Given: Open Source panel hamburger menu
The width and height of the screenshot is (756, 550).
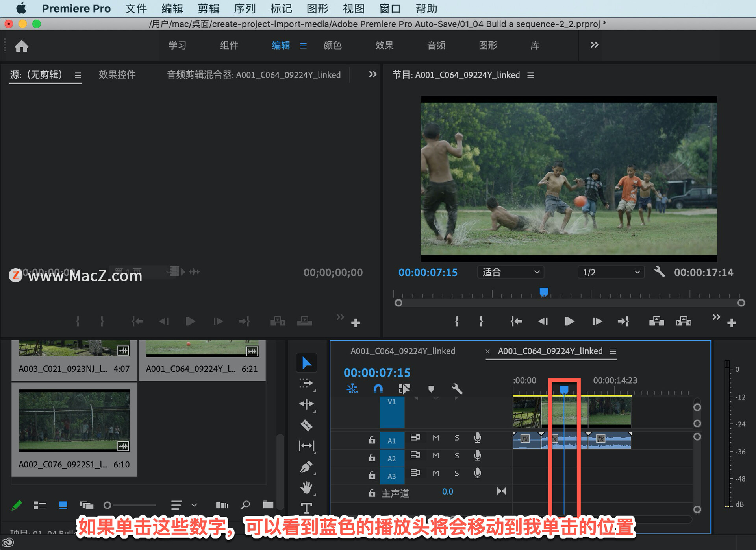Looking at the screenshot, I should 78,75.
